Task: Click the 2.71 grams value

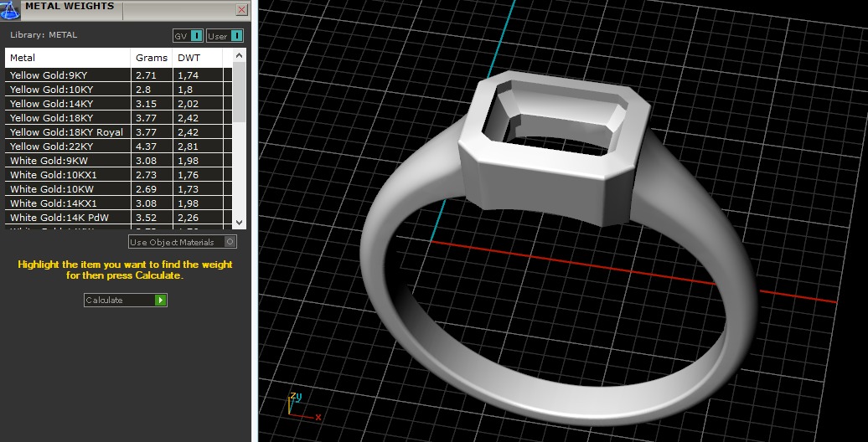Action: coord(146,75)
